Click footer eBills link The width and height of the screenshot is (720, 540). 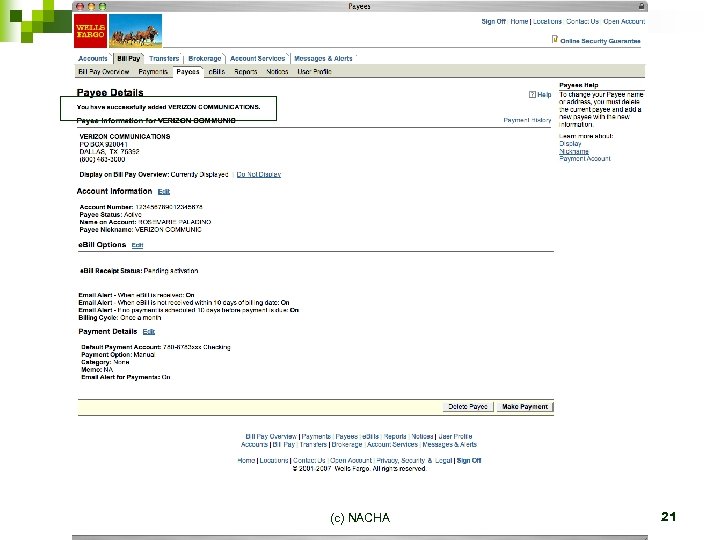coord(371,437)
